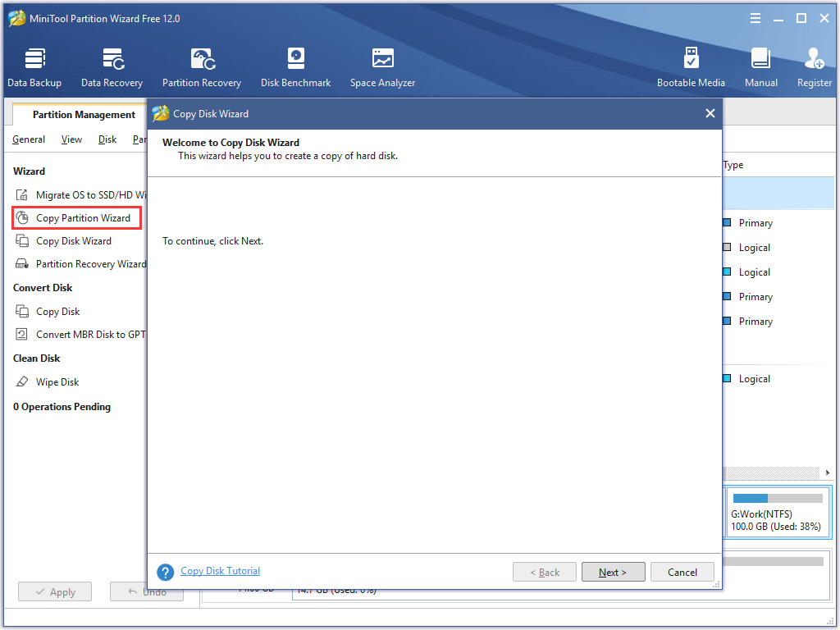Screen dimensions: 840x630
Task: Open the General menu
Action: (x=29, y=139)
